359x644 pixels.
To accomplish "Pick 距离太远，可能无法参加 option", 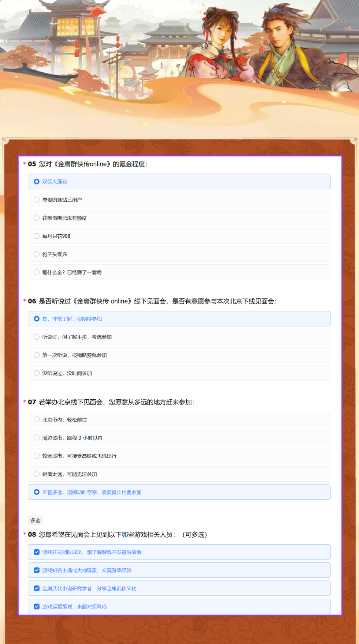I will 179,474.
